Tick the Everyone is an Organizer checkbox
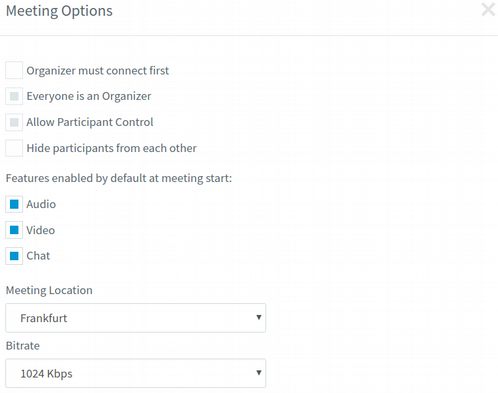Screen dimensions: 498x393 coord(14,96)
